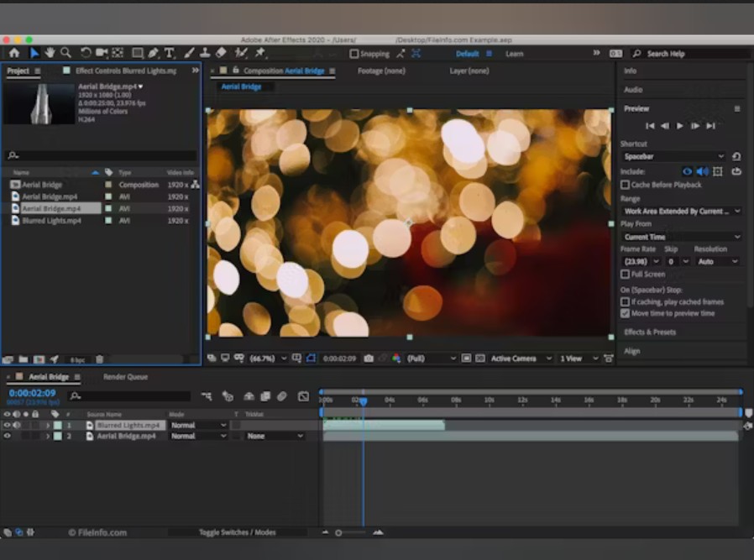Image resolution: width=754 pixels, height=560 pixels.
Task: Open the Active Camera dropdown
Action: tap(521, 359)
